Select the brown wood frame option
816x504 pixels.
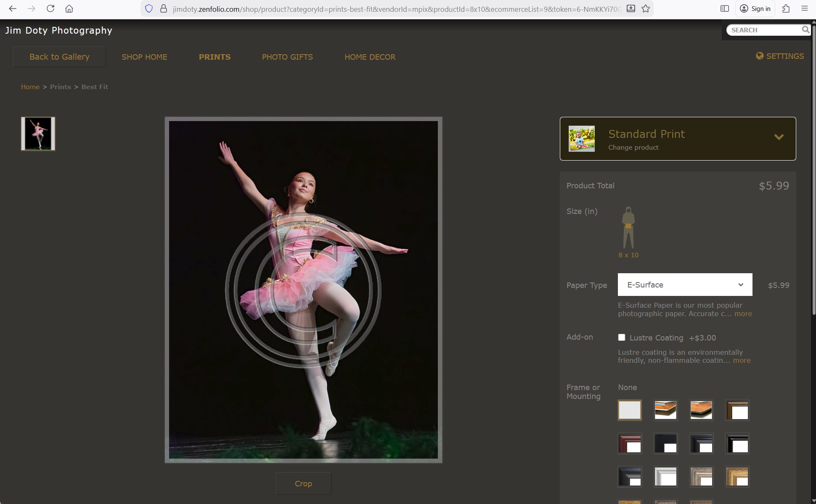point(737,410)
